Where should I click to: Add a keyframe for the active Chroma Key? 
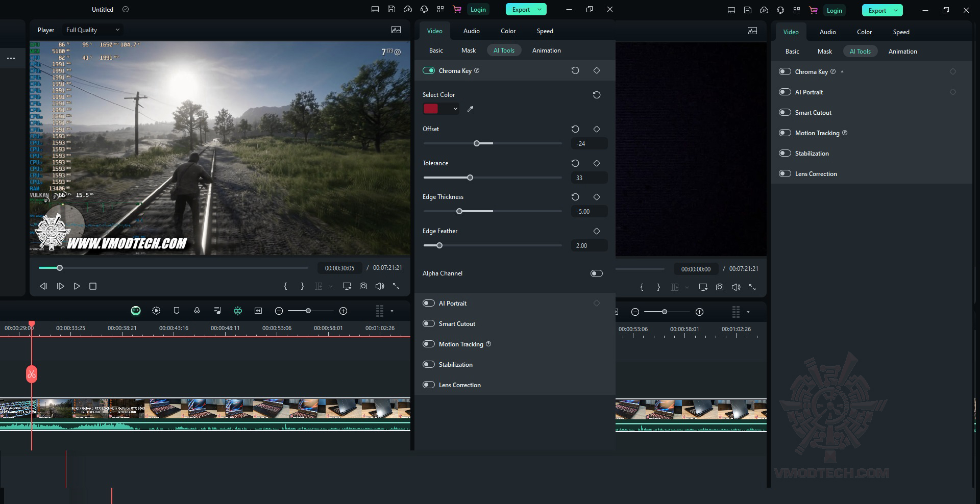click(x=597, y=70)
